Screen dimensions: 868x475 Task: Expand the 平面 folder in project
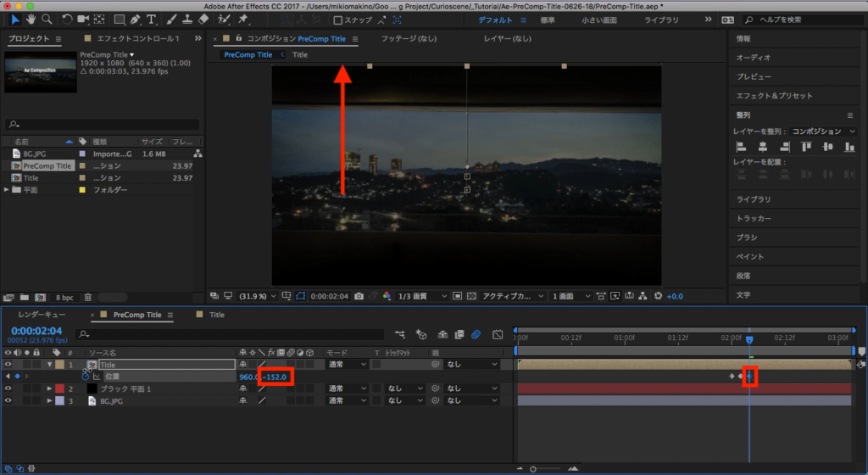click(x=7, y=190)
